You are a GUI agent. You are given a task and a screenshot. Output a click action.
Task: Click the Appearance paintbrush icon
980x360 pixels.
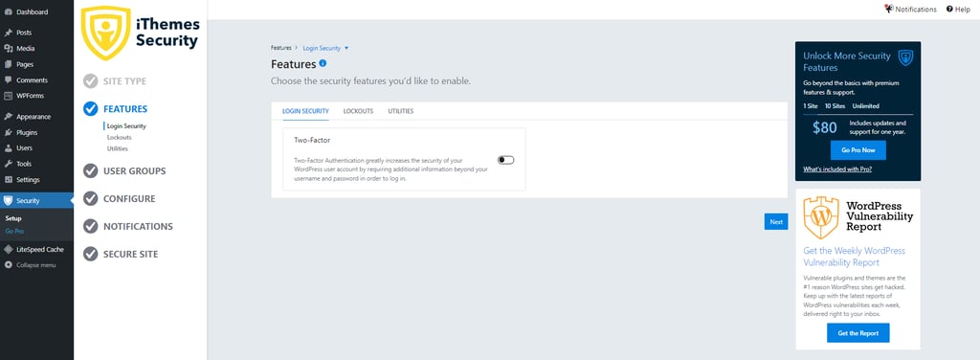[x=8, y=117]
